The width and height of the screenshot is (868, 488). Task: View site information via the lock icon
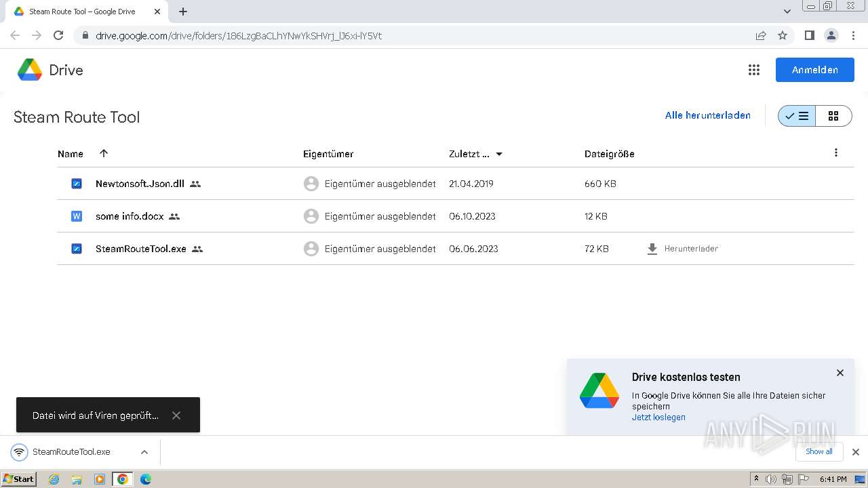pyautogui.click(x=85, y=35)
